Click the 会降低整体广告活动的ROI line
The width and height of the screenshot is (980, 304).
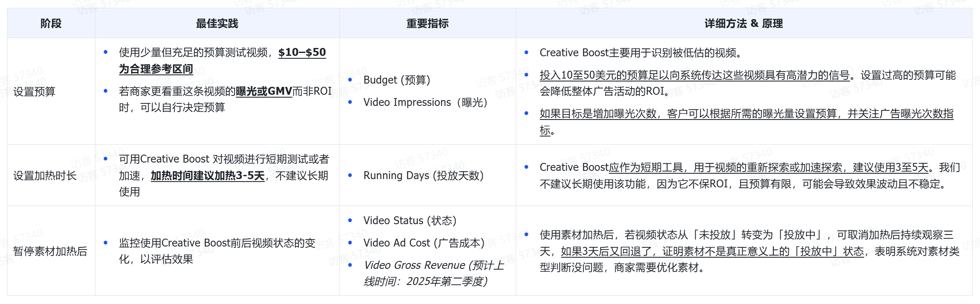pos(604,91)
